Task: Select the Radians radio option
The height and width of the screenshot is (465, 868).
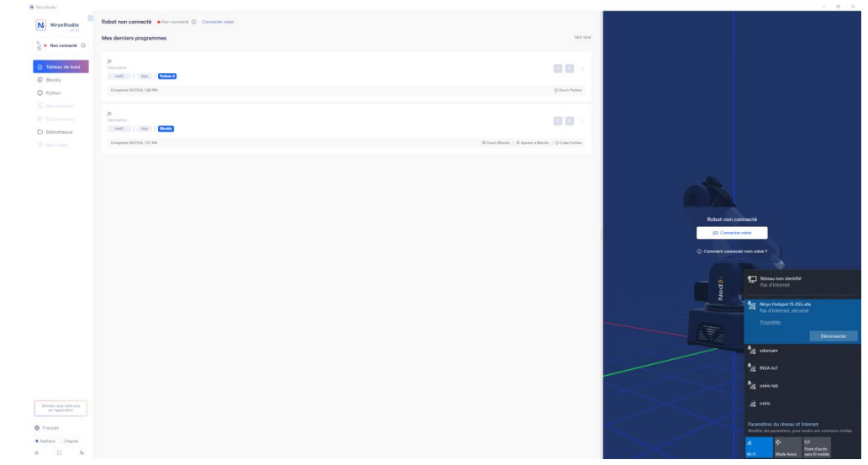Action: pos(45,441)
